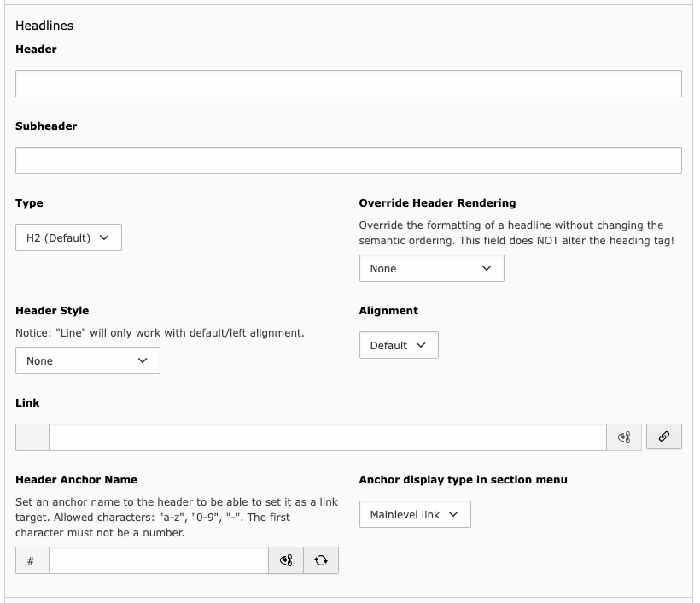Click the empty prefix box in the Link field
This screenshot has width=700, height=603.
pyautogui.click(x=32, y=437)
